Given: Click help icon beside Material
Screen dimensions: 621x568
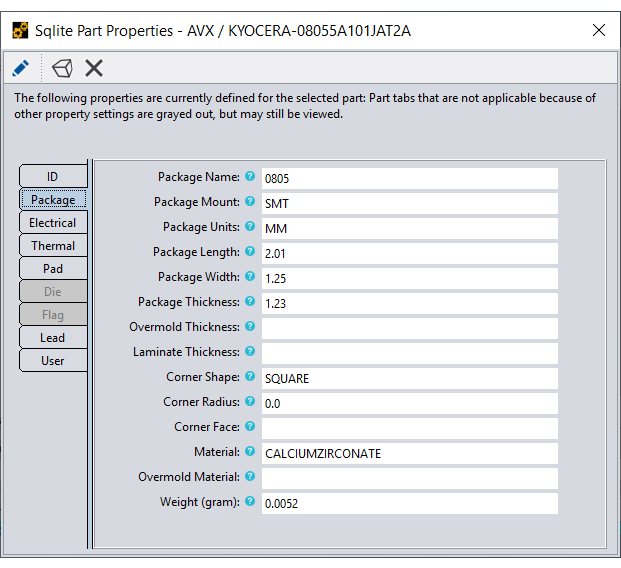Looking at the screenshot, I should 250,452.
